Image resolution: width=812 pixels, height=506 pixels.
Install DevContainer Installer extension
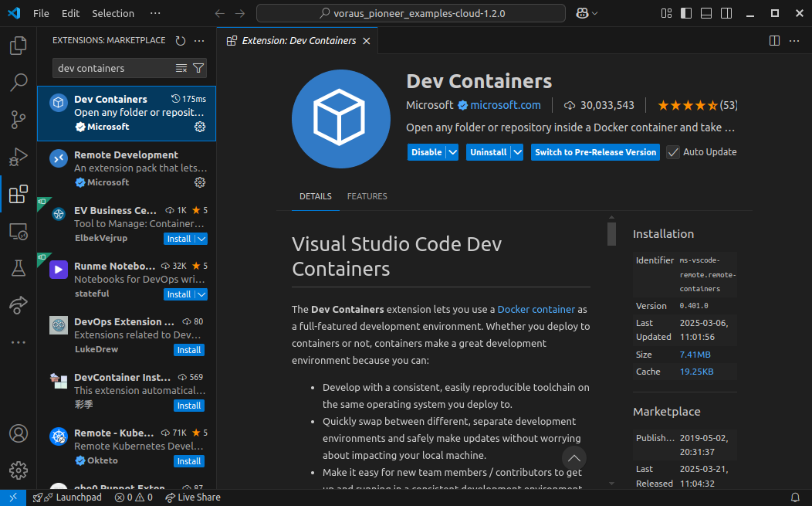tap(189, 406)
